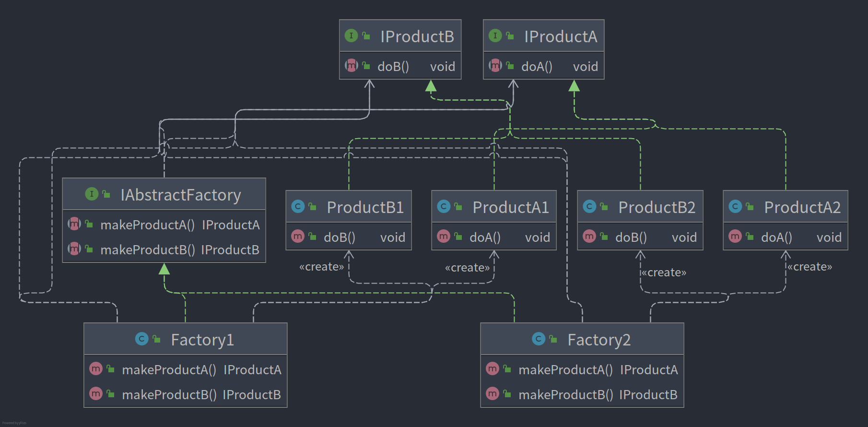Select the Factory1 class title
Image resolution: width=868 pixels, height=427 pixels.
pyautogui.click(x=202, y=340)
